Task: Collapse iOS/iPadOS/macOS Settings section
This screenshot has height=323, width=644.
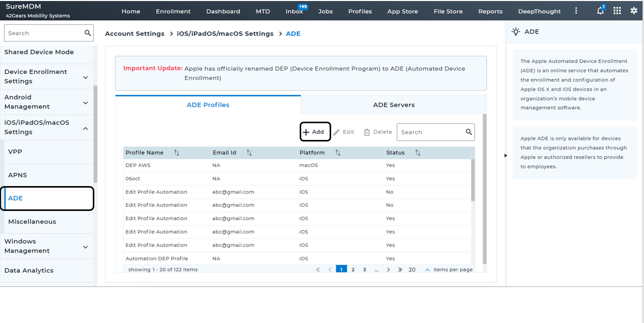Action: [85, 128]
